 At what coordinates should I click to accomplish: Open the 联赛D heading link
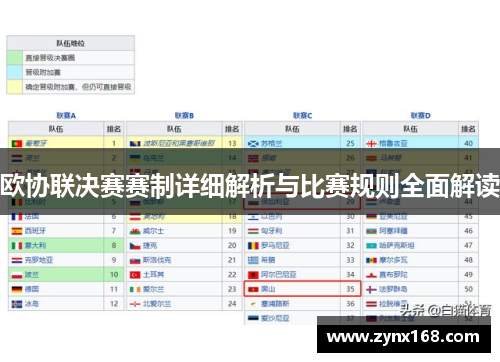(421, 116)
